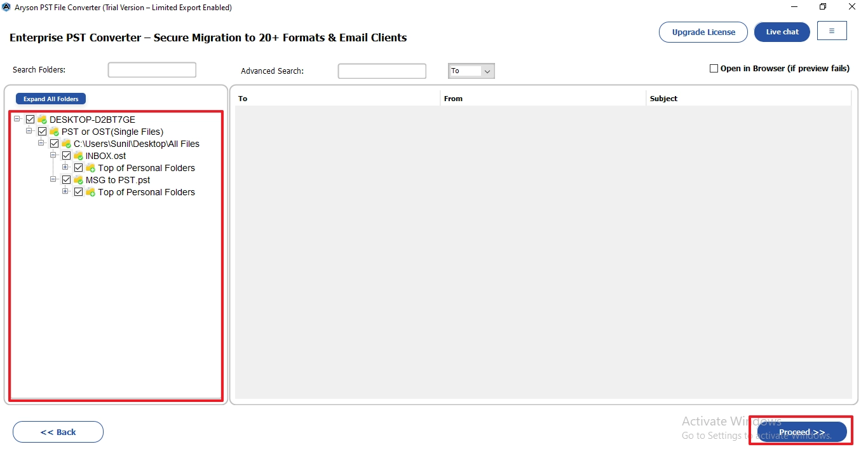Click the Upgrade License button
868x463 pixels.
(x=703, y=32)
